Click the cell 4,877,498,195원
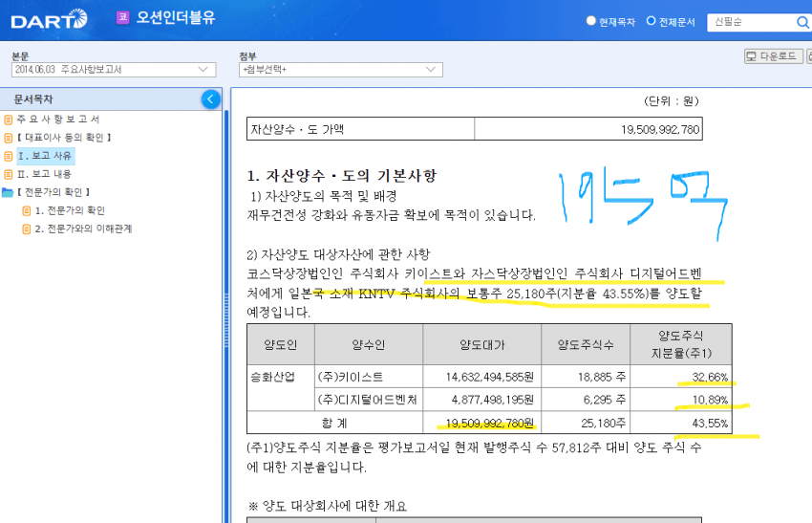Screen dimensions: 812x523 pos(482,400)
